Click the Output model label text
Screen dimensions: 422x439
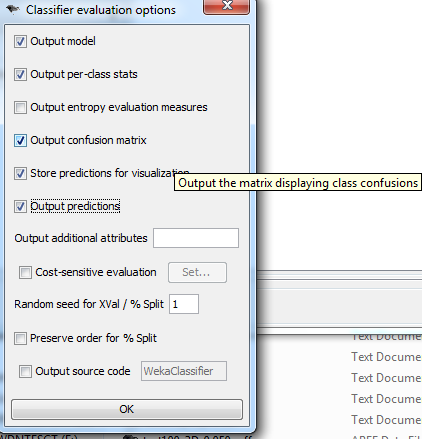[x=63, y=41]
